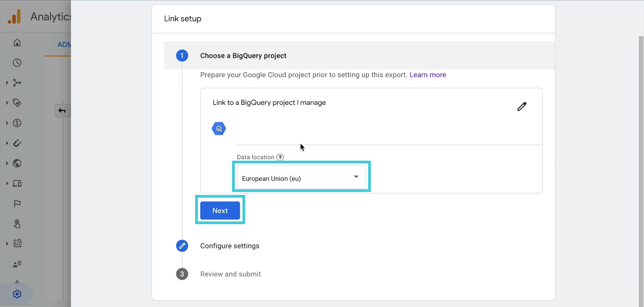Viewport: 644px width, 307px height.
Task: Open the Monetization dollar icon in sidebar
Action: [x=17, y=123]
